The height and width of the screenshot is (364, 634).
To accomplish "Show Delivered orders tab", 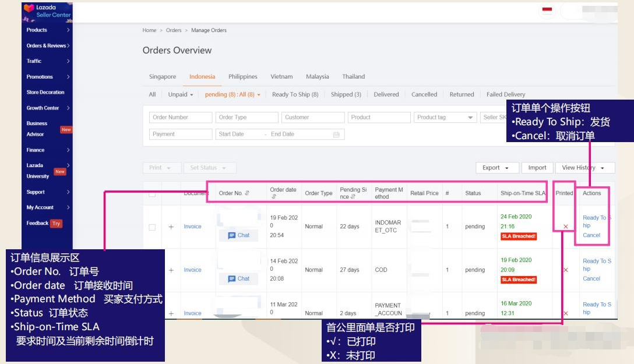I will click(386, 94).
